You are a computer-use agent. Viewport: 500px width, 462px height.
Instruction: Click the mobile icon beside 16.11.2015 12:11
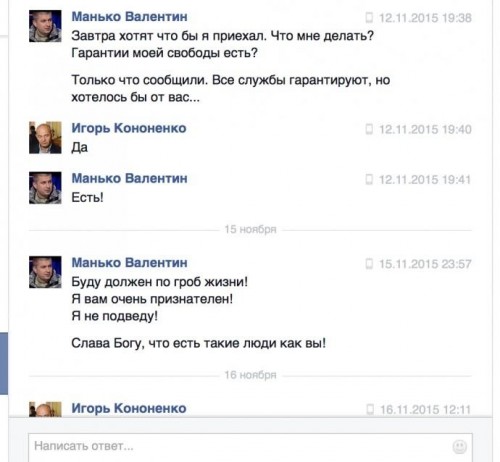[x=370, y=409]
